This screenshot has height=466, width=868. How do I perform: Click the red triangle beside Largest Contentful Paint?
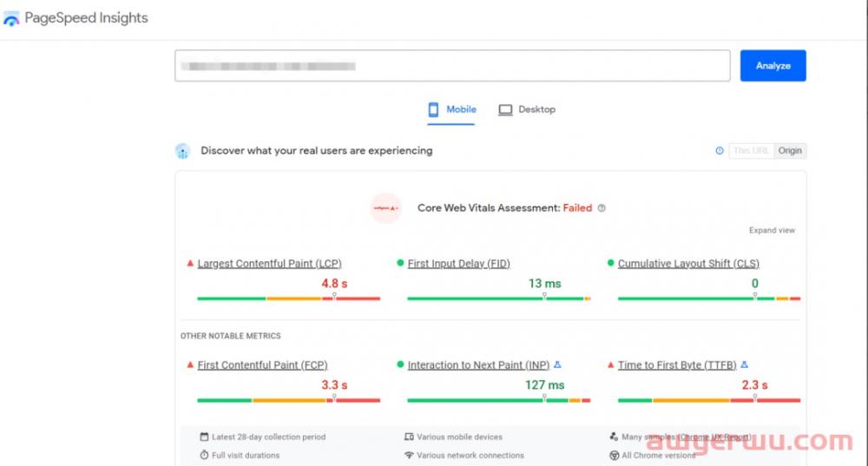click(190, 263)
